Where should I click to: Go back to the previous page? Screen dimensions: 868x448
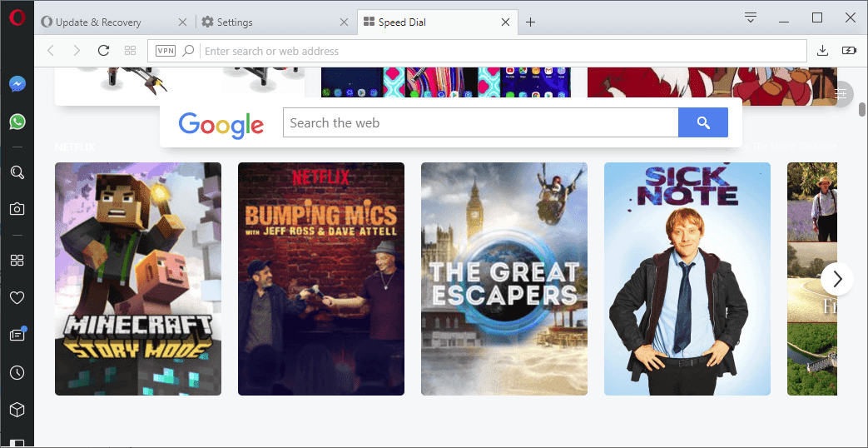point(51,51)
